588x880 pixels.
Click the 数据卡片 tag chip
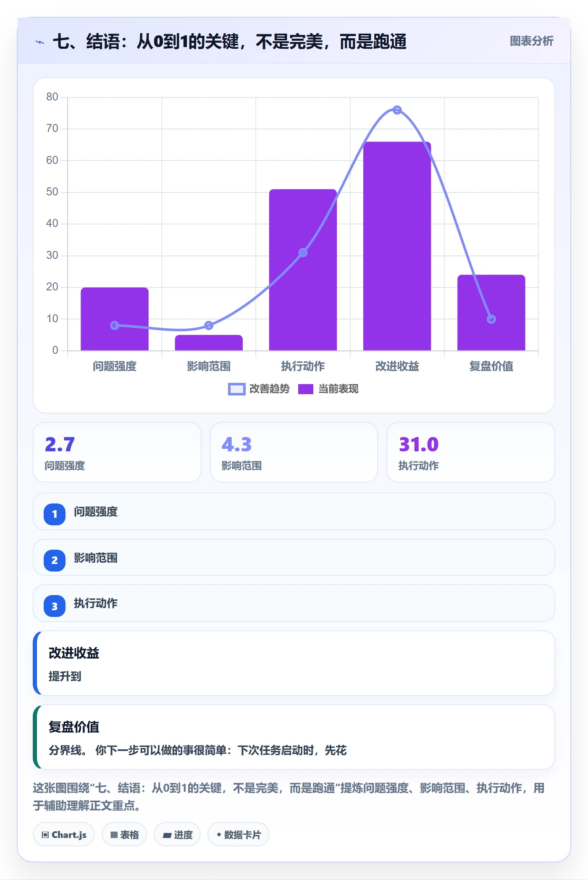[x=239, y=835]
